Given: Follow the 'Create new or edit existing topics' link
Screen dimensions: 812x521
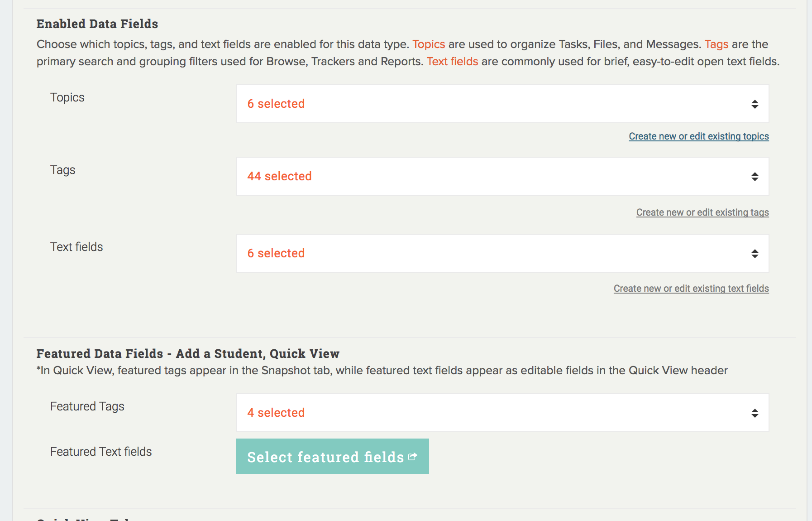Looking at the screenshot, I should click(698, 136).
